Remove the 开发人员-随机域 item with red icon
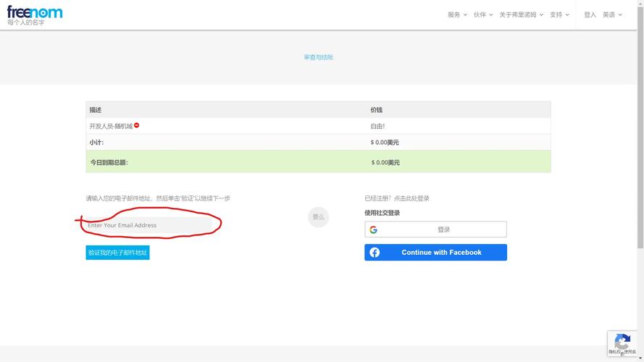Screen dimensions: 644x362 (136, 125)
